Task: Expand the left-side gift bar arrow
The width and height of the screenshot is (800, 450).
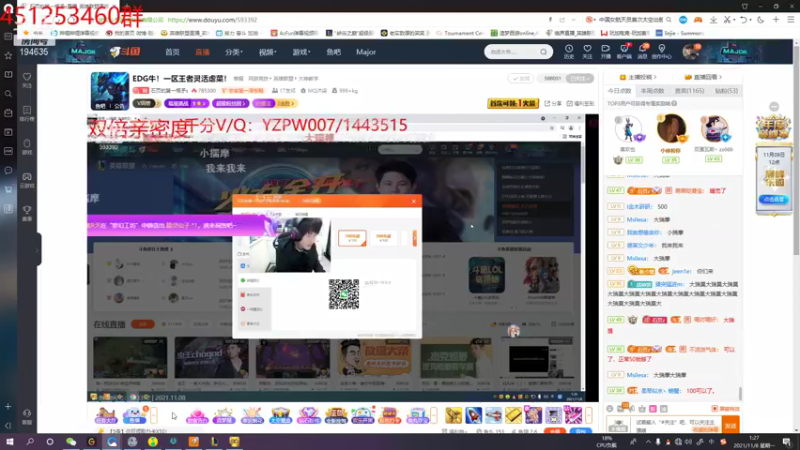Action: [x=154, y=416]
